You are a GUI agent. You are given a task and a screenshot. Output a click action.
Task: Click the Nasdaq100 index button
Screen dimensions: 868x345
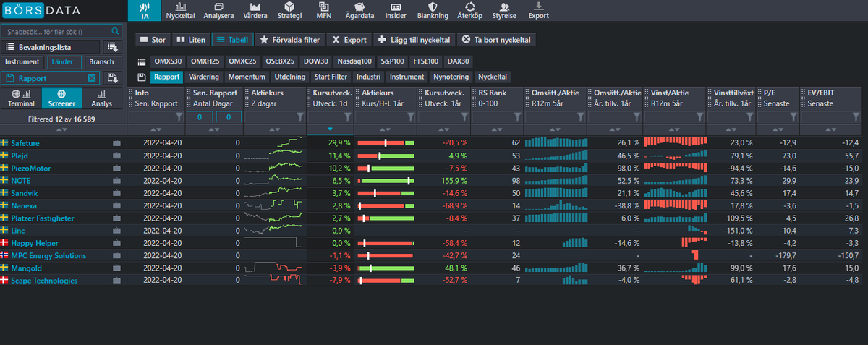pyautogui.click(x=354, y=61)
